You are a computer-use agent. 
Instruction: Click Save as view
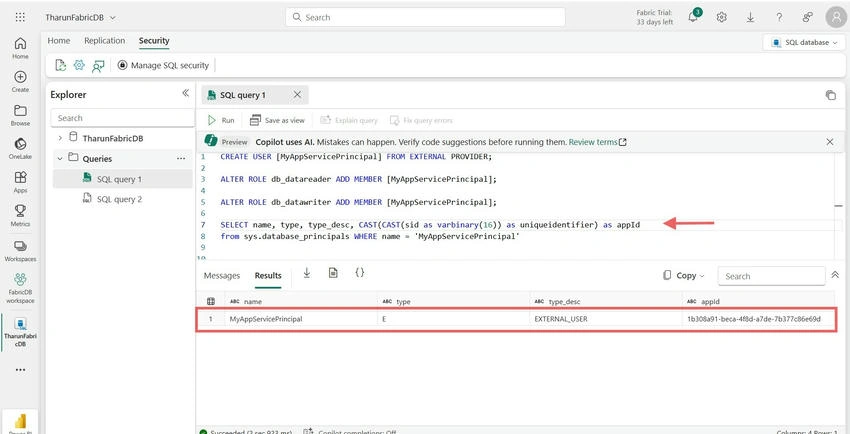[277, 120]
